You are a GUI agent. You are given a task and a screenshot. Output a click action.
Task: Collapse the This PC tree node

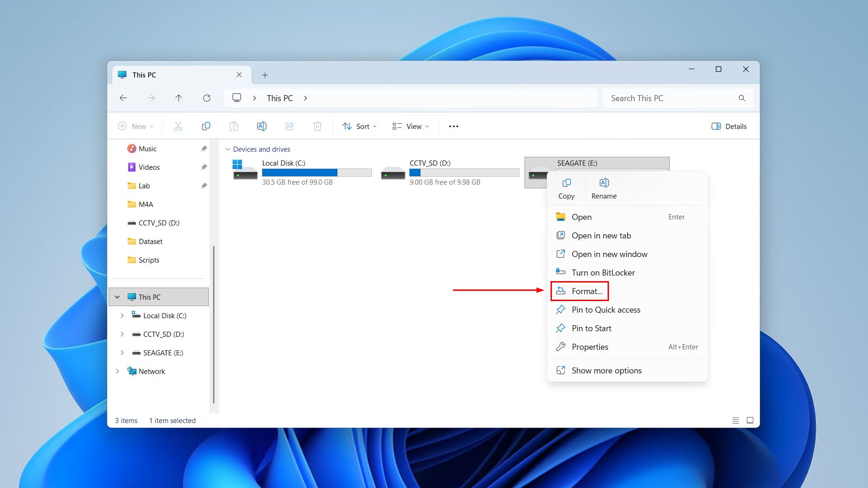pos(117,297)
